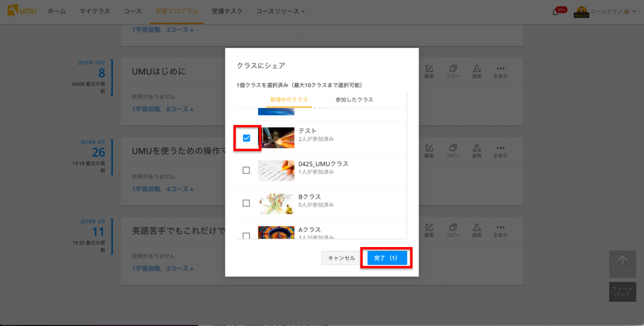
Task: Open the フィードバック button
Action: pos(623,291)
